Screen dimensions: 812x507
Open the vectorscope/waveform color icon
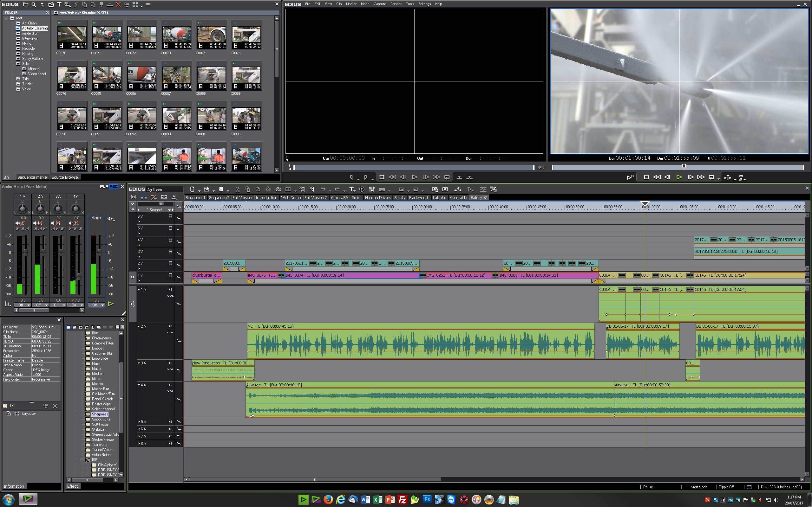pos(362,189)
